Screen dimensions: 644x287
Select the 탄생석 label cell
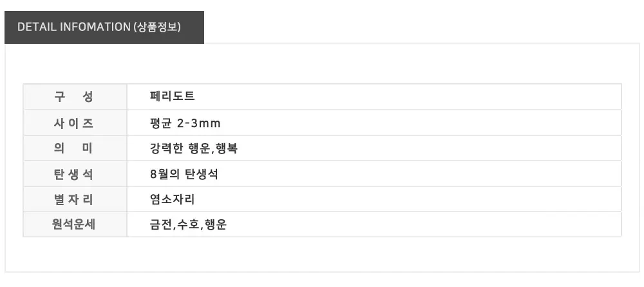[x=75, y=174]
